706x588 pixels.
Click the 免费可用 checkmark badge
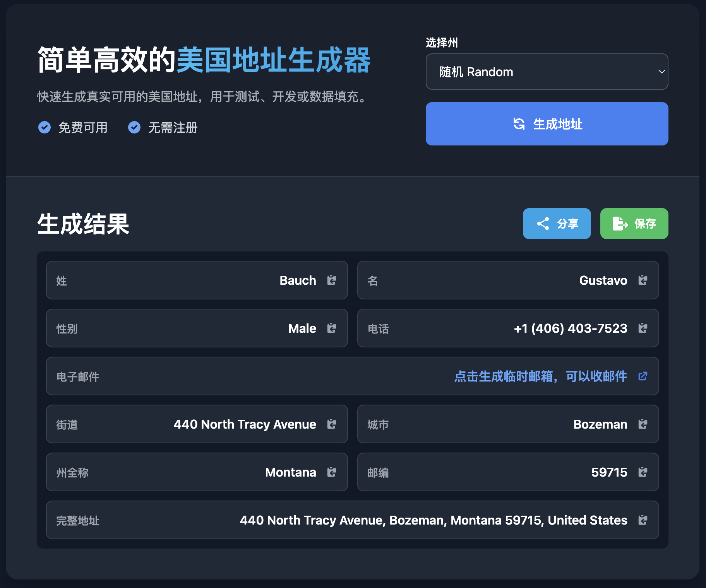[44, 128]
